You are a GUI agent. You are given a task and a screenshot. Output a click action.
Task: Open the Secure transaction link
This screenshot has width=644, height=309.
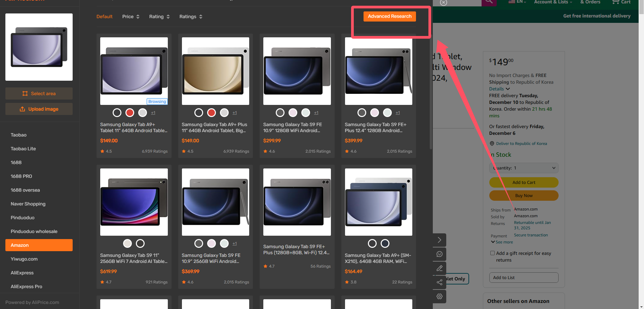(531, 235)
